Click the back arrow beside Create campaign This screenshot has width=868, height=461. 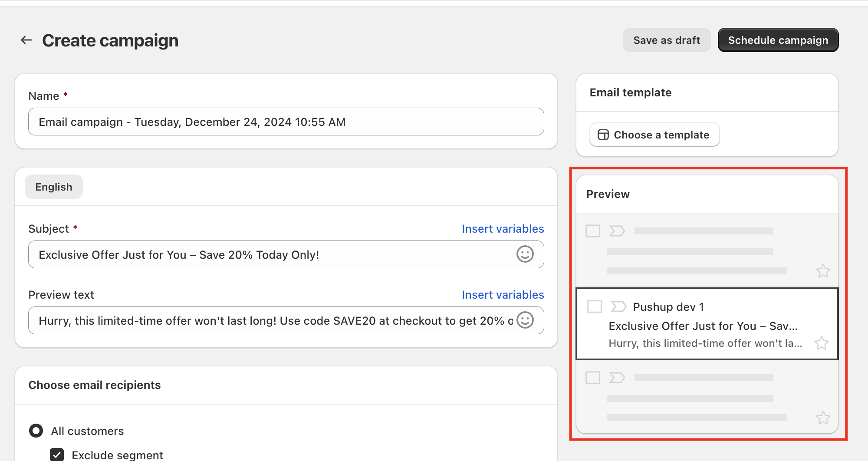[x=26, y=40]
